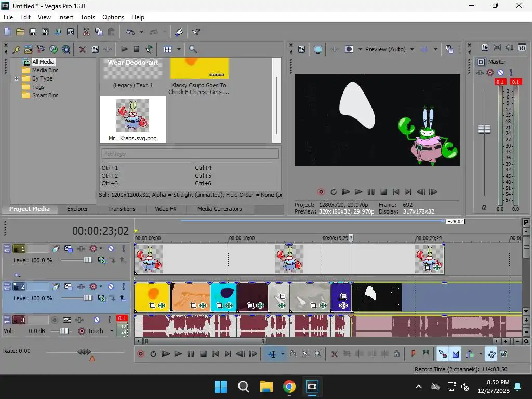The height and width of the screenshot is (399, 532).
Task: Click the Get Media from Web globe icon
Action: coord(54,49)
